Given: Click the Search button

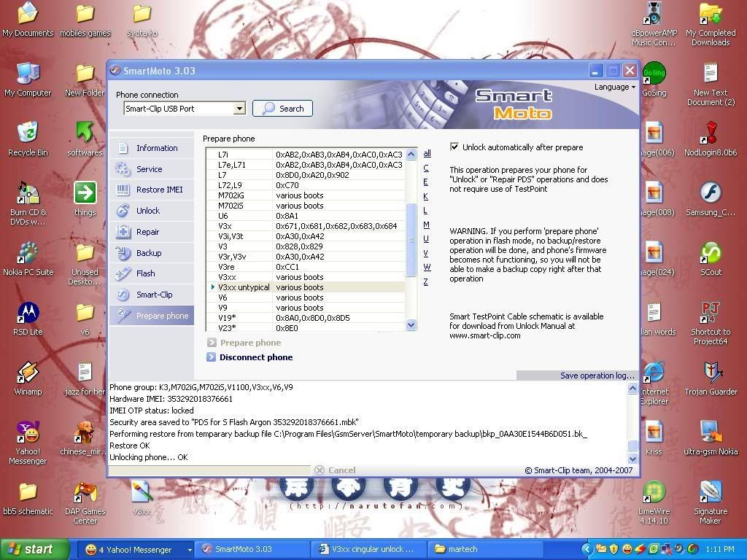Looking at the screenshot, I should pyautogui.click(x=282, y=109).
